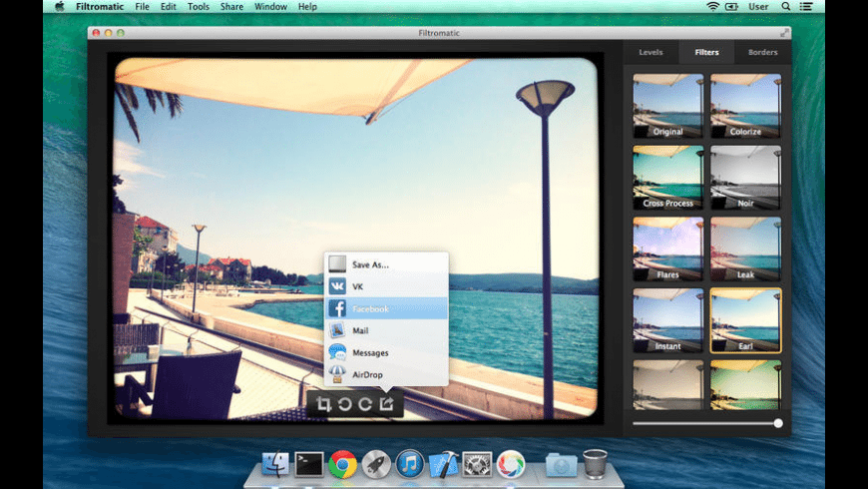Apply the Noir filter thumbnail
Viewport: 868px width, 489px height.
[745, 177]
